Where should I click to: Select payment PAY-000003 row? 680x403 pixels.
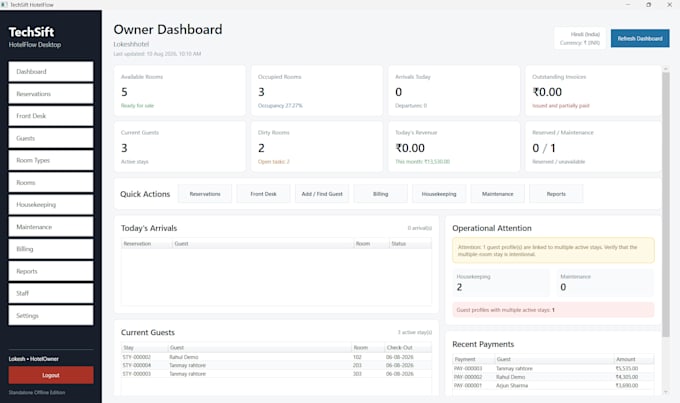coord(553,368)
